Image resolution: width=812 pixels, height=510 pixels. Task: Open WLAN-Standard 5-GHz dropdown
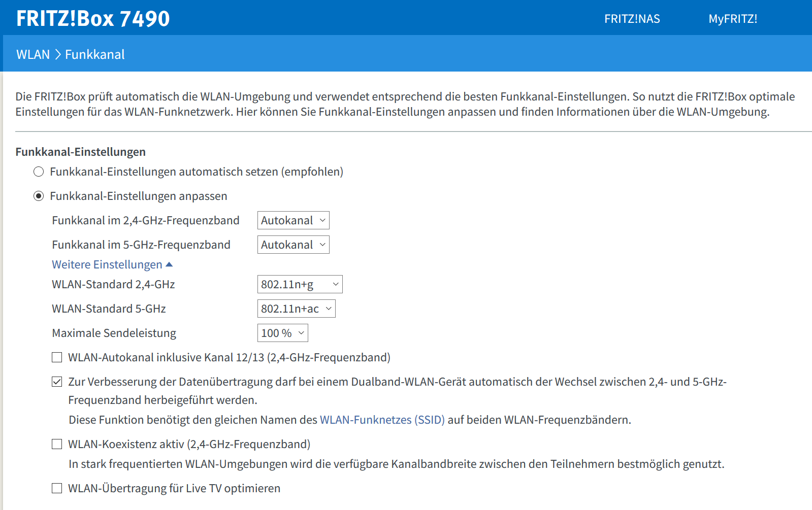click(x=296, y=309)
